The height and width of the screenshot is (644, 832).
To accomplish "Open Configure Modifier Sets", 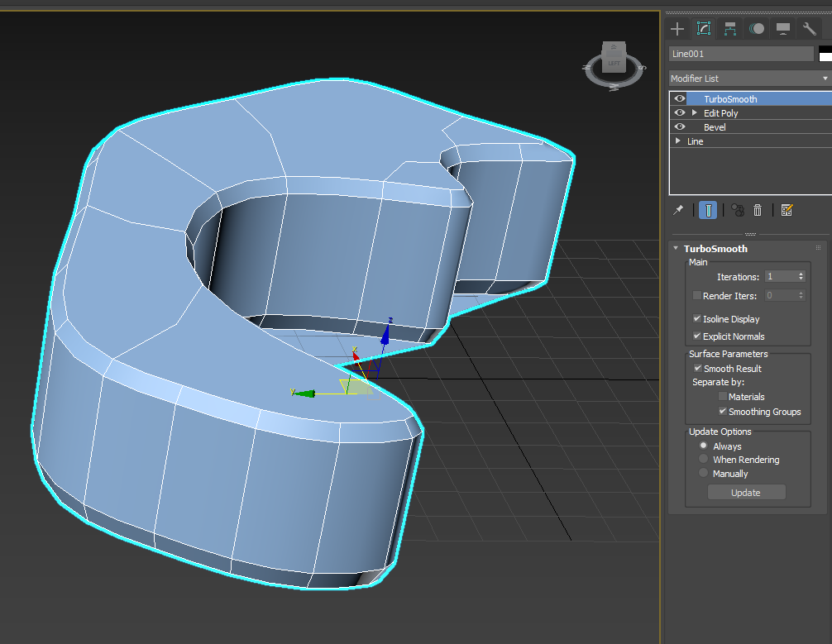I will point(787,210).
